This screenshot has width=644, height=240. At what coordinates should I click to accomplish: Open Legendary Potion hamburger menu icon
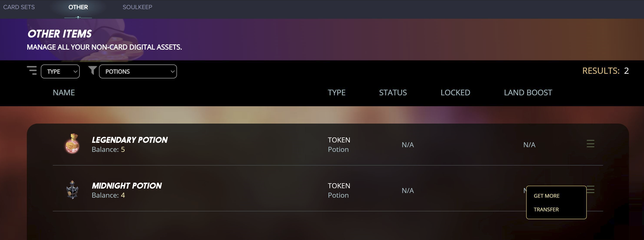[590, 144]
